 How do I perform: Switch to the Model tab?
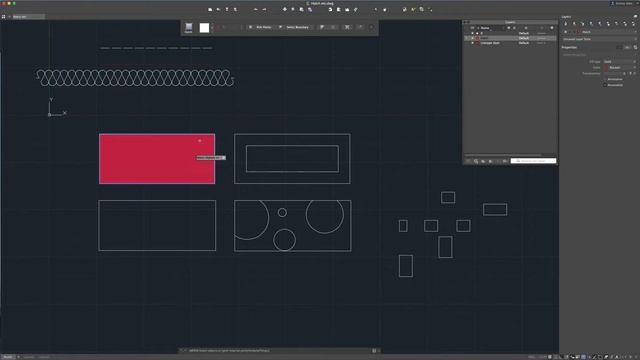tap(7, 357)
